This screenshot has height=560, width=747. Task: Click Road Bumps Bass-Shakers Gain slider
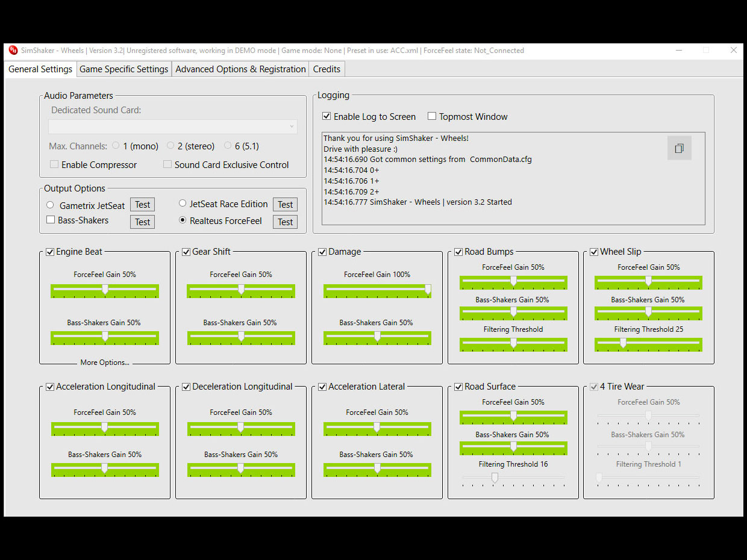click(x=513, y=313)
